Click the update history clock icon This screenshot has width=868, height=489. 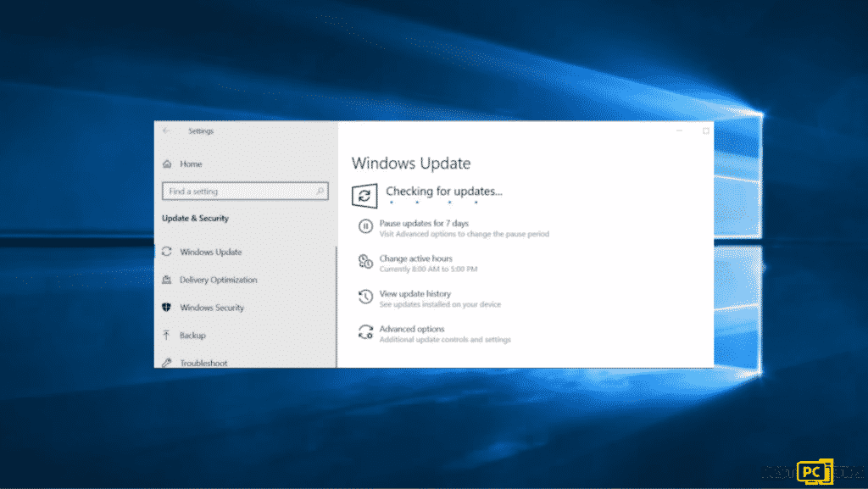(x=365, y=297)
